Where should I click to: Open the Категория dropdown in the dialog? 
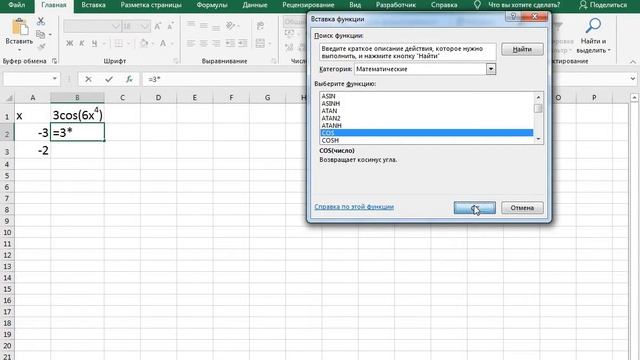coord(491,69)
